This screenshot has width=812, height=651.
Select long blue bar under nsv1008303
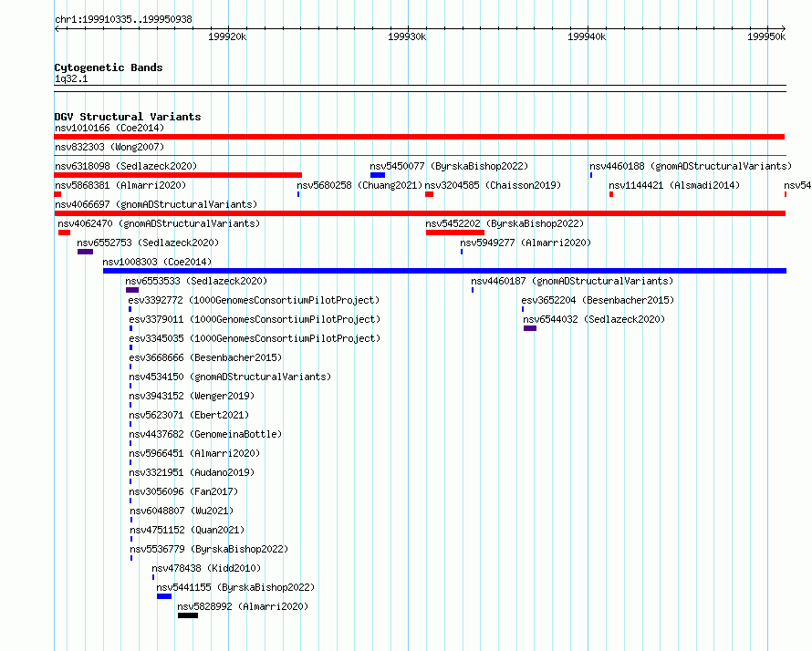(x=445, y=271)
